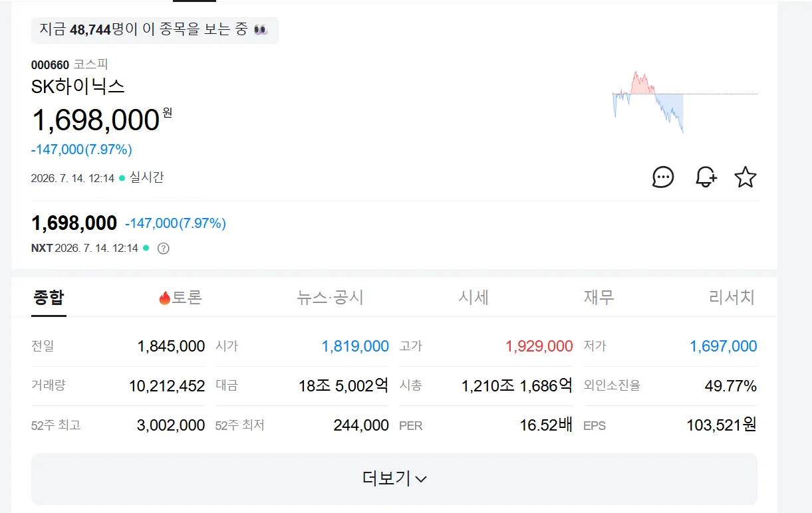Add SK하이닉스 to favorites with the star icon

[745, 177]
